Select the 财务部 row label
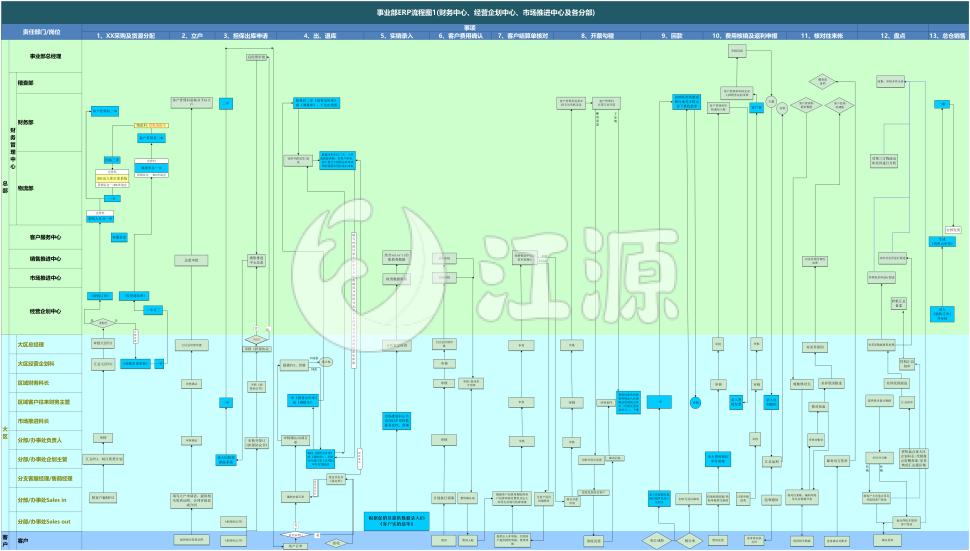The height and width of the screenshot is (551, 970). (x=25, y=122)
